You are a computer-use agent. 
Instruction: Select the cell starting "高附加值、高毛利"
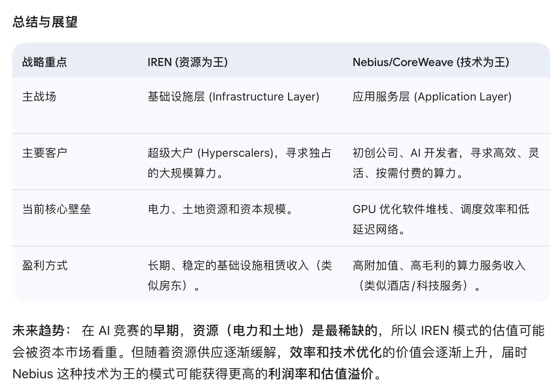439,275
